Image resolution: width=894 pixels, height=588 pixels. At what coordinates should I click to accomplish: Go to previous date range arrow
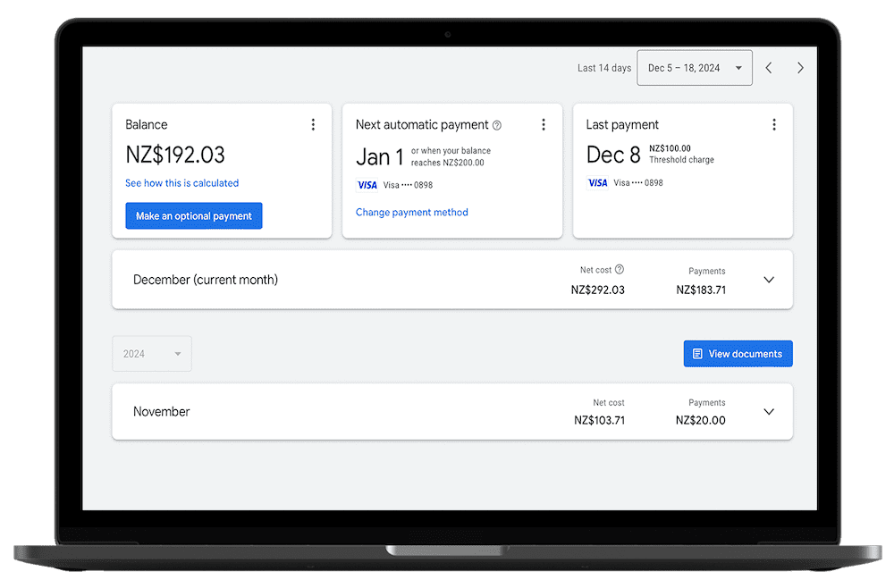pyautogui.click(x=769, y=68)
